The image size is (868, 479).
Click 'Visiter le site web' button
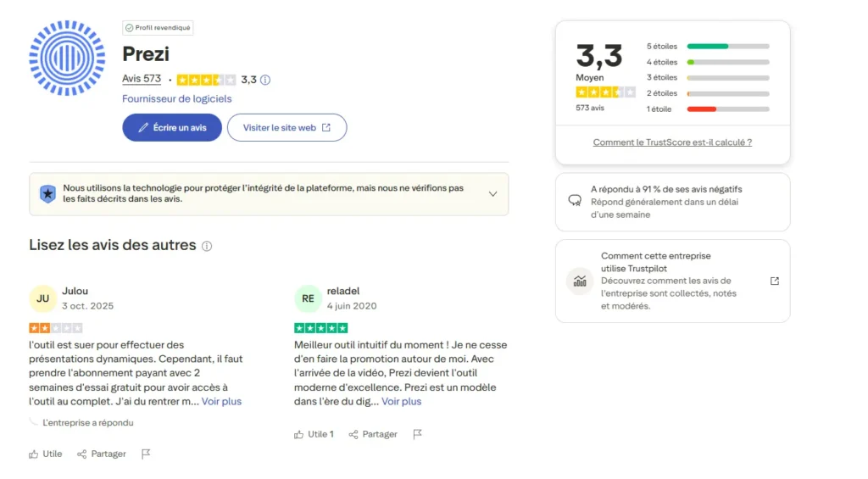[x=287, y=127]
